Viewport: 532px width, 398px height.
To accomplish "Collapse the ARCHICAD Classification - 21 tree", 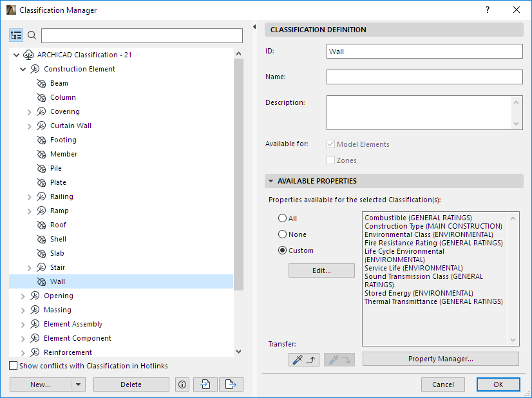I will click(x=16, y=55).
